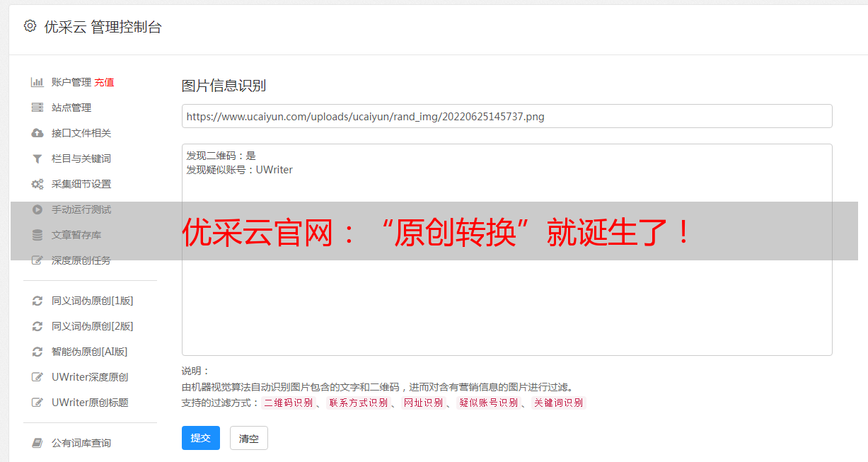This screenshot has width=868, height=462.
Task: Click the blue 提交 button
Action: click(201, 438)
